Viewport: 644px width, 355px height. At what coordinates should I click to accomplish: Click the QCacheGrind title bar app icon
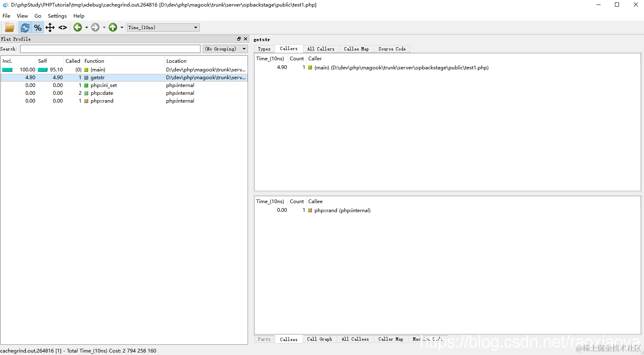click(5, 5)
